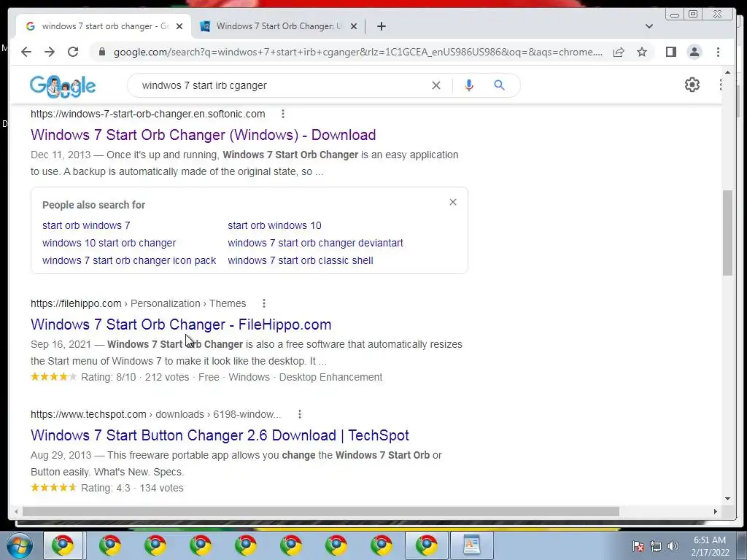Open more options for softonic result
747x560 pixels.
[x=283, y=114]
